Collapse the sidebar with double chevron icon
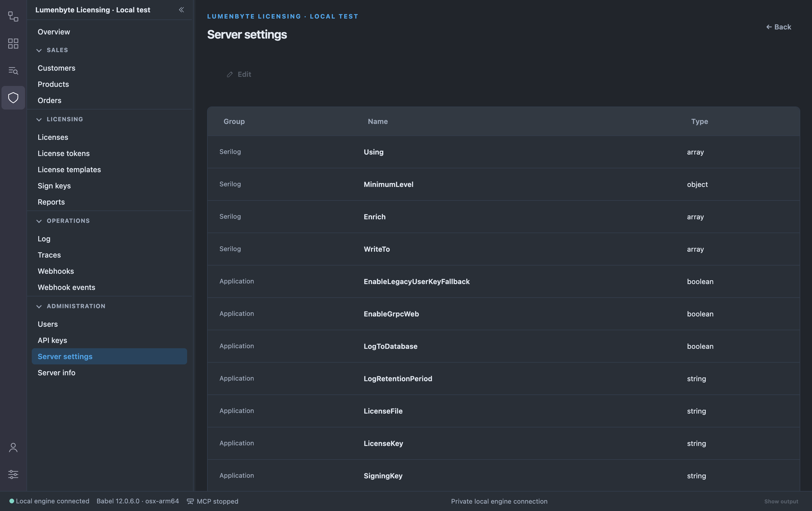Screen dimensions: 812x511 182,10
